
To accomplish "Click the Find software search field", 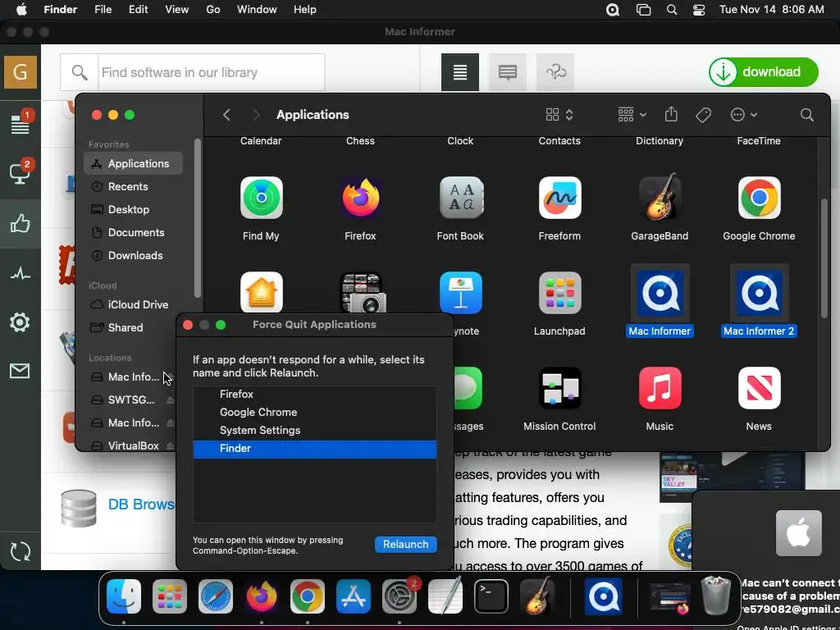I will [211, 72].
